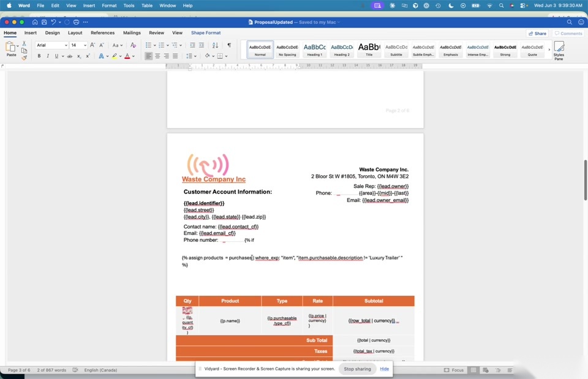Open the Comments button
Viewport: 588px width, 379px height.
click(568, 33)
